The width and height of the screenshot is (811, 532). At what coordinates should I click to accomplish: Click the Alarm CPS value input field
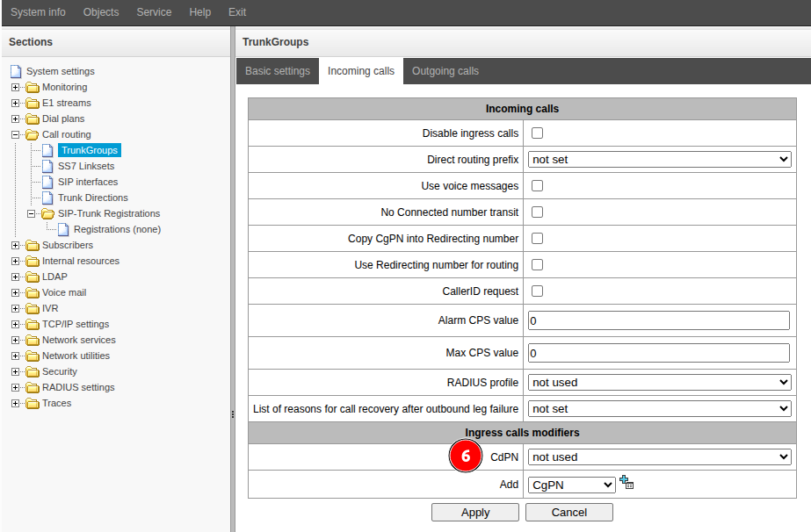pyautogui.click(x=659, y=321)
